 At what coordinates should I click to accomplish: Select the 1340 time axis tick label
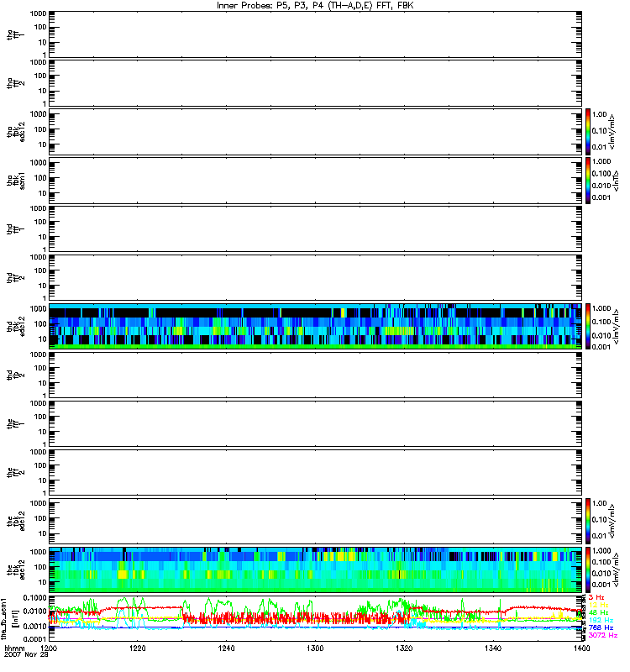pos(491,650)
